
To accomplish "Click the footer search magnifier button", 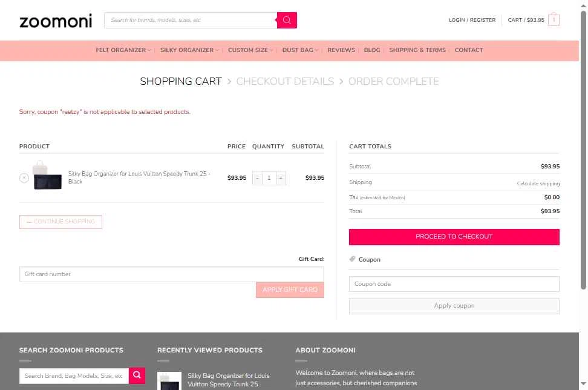I will 137,375.
